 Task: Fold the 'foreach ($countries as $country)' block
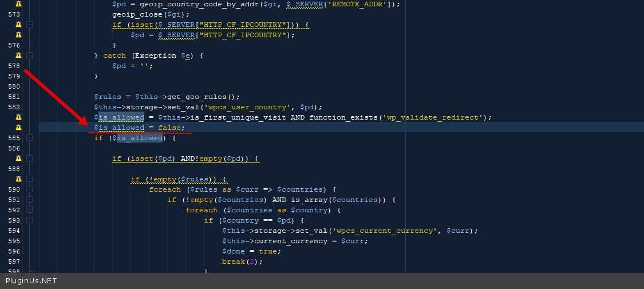(30, 210)
